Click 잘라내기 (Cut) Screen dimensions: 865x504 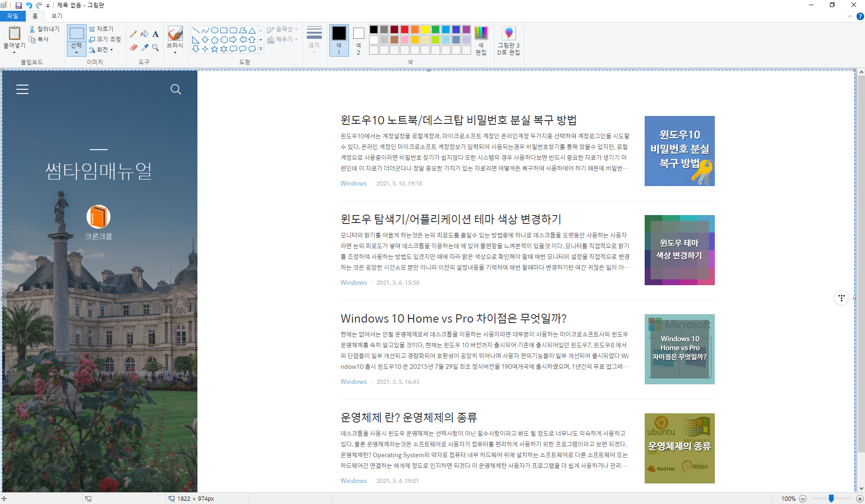(44, 29)
